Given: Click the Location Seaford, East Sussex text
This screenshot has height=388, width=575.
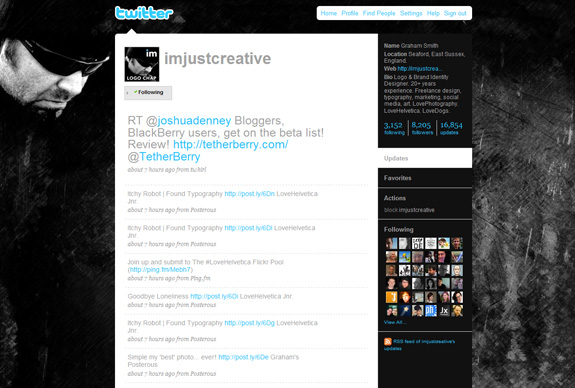Looking at the screenshot, I should [x=424, y=57].
